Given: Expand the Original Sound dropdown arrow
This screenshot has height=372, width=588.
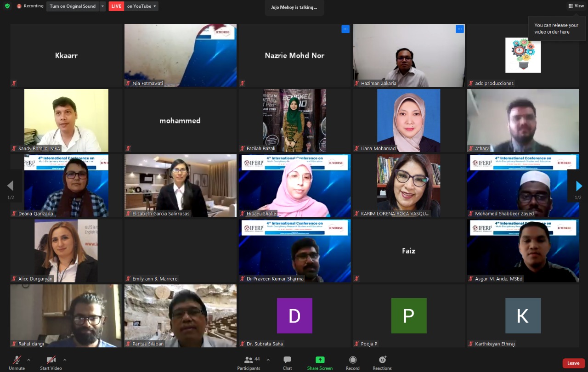Looking at the screenshot, I should click(102, 6).
